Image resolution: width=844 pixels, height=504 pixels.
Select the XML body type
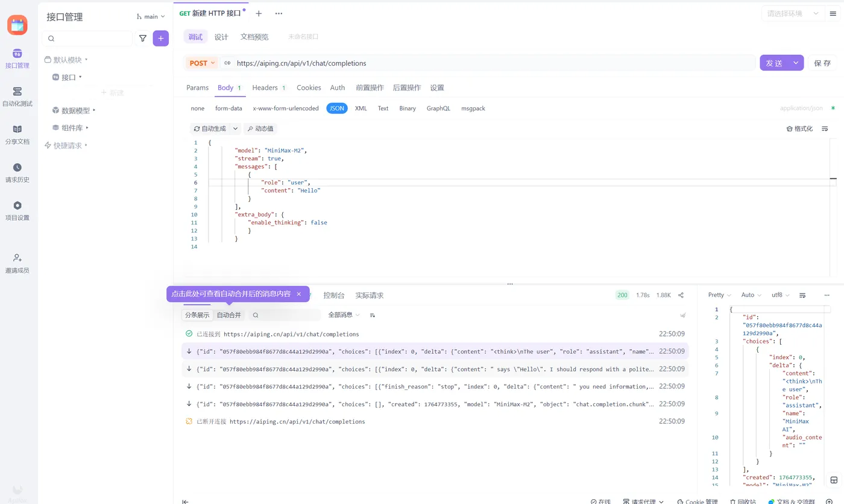point(361,109)
